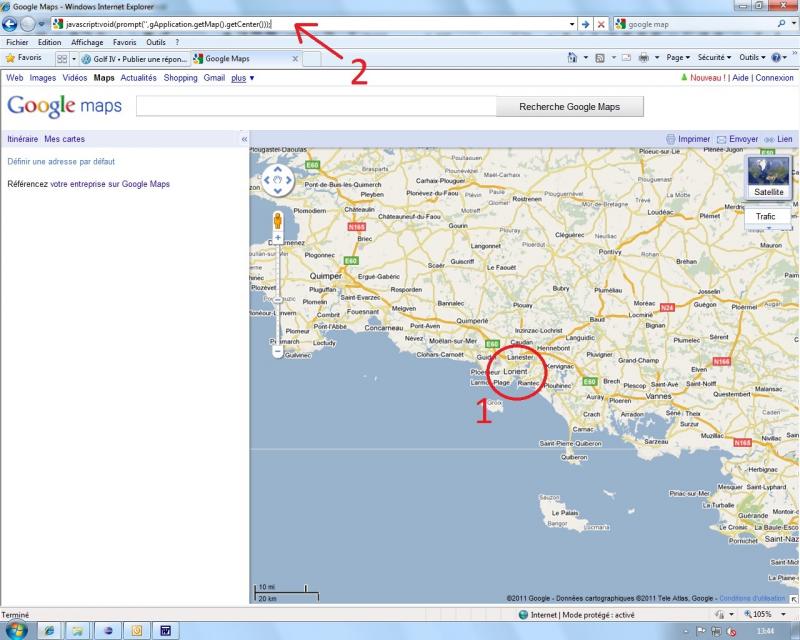This screenshot has width=800, height=640.
Task: Open the Outils command bar dropdown
Action: (x=753, y=58)
